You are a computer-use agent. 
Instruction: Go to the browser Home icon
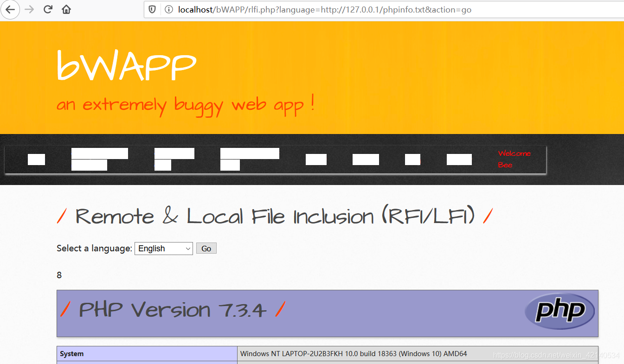pos(66,9)
